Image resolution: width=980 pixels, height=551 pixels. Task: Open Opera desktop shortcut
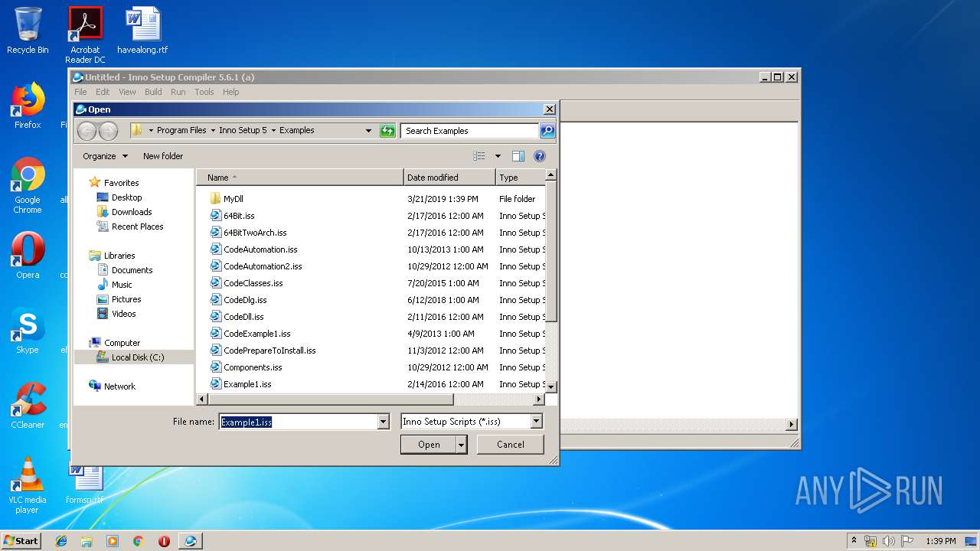[x=28, y=255]
